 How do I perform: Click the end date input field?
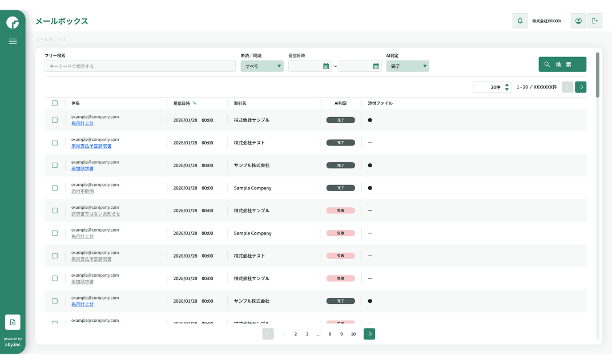click(x=360, y=66)
